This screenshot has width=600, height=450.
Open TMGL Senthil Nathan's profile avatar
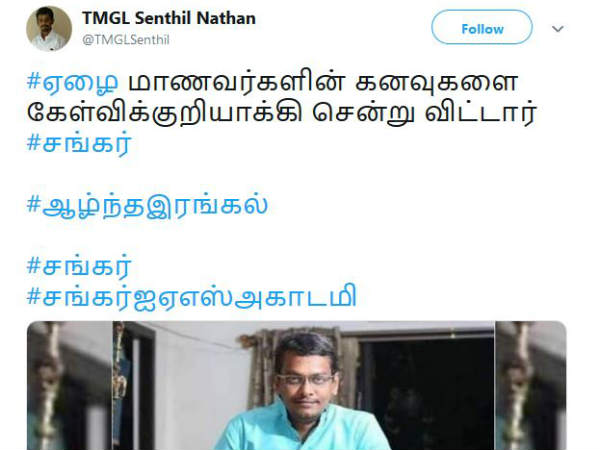[x=49, y=29]
